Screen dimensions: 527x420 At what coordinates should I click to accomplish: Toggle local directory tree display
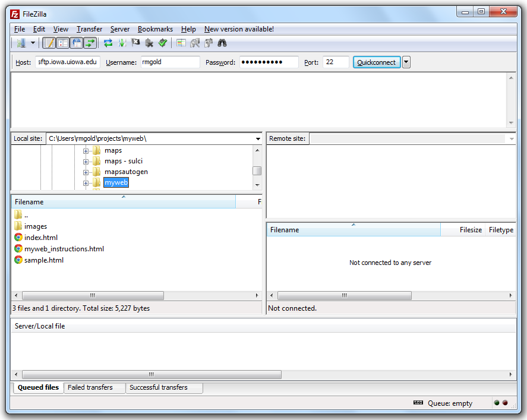click(63, 43)
